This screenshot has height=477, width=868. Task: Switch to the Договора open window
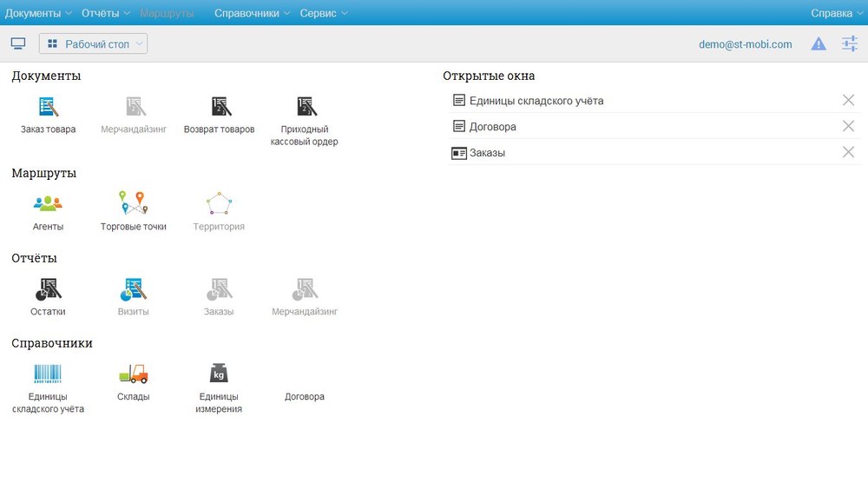493,127
